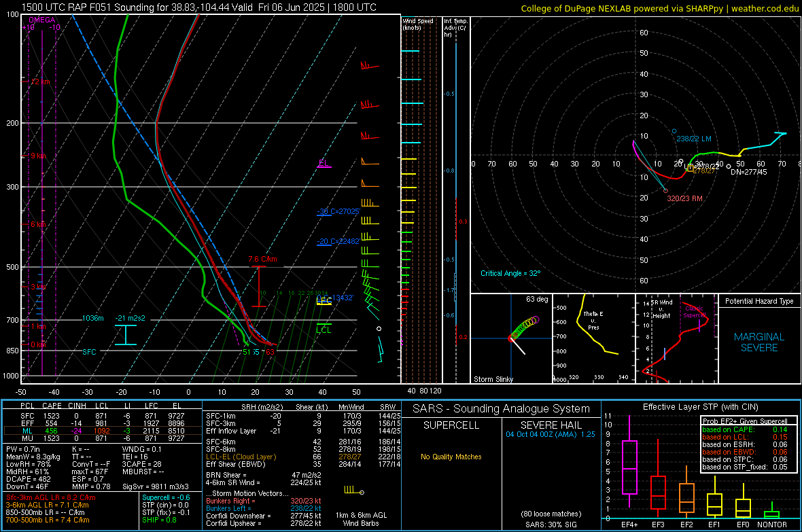
Task: Select the 'Eff Inflow Layer' row
Action: click(303, 431)
